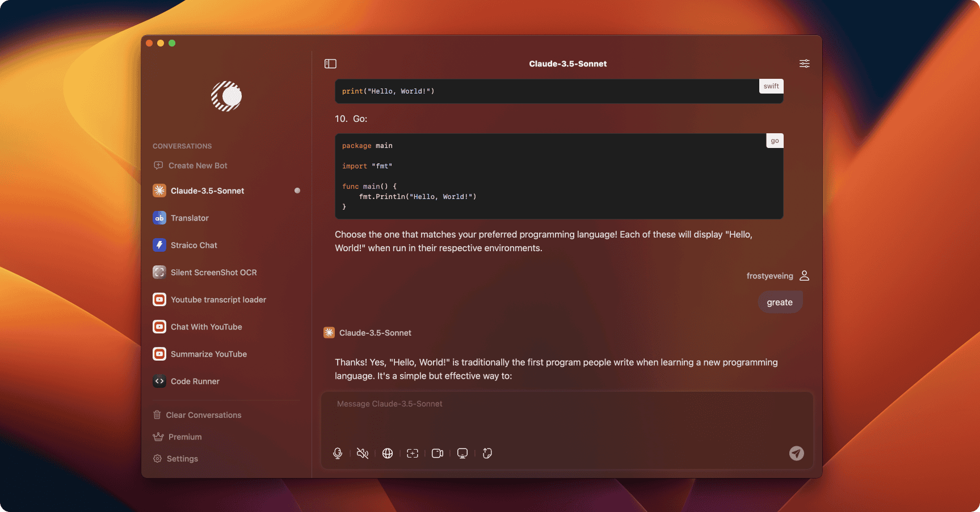Click the screenshot capture icon in input bar
Image resolution: width=980 pixels, height=512 pixels.
pos(413,453)
